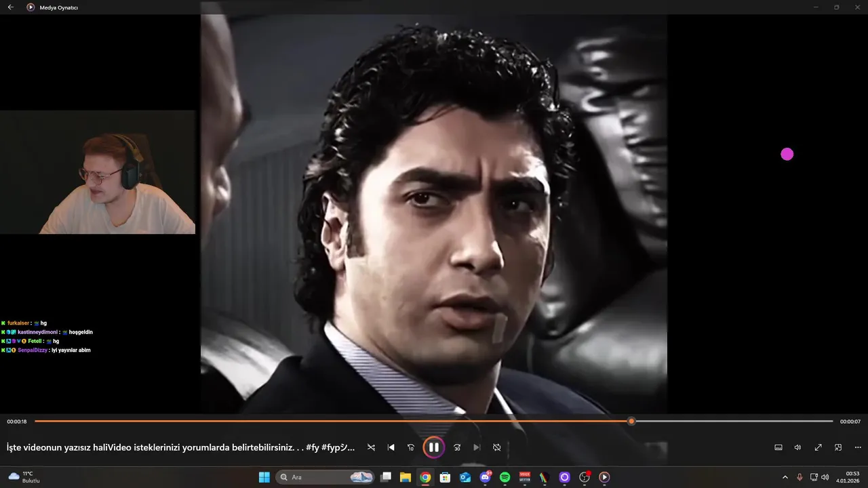Click SenpaiDizzy's iyi yayınlar chat message

click(45, 350)
